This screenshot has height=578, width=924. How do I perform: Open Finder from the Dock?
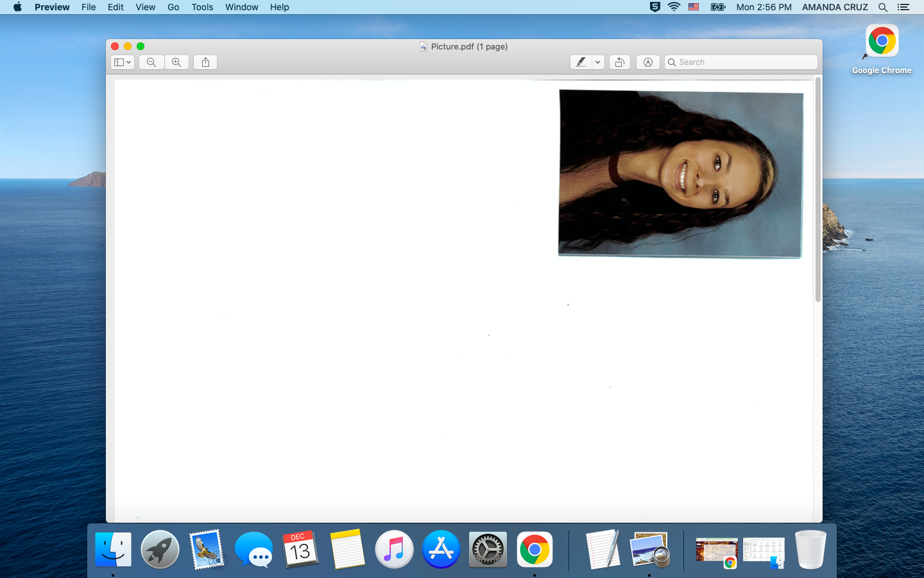click(x=113, y=550)
